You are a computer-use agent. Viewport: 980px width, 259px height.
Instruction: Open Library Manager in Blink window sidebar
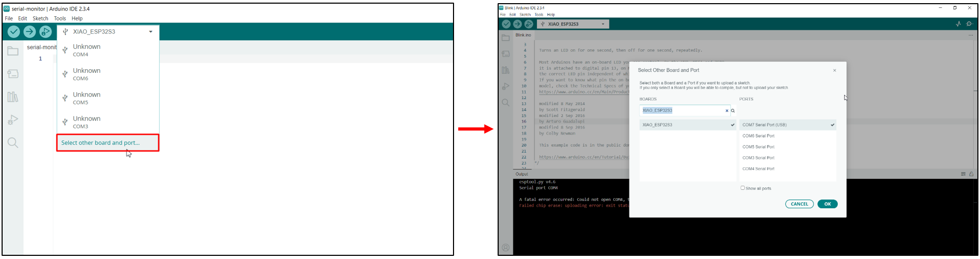pos(505,70)
